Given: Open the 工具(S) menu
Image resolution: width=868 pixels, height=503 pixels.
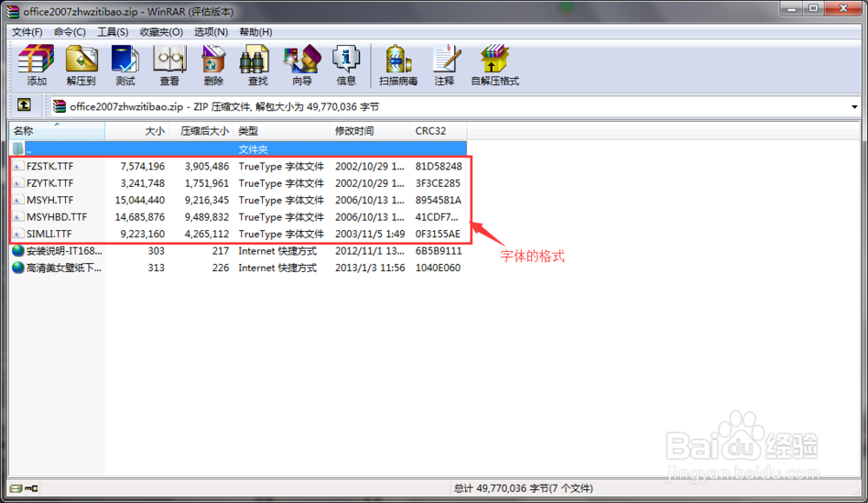Looking at the screenshot, I should click(113, 32).
